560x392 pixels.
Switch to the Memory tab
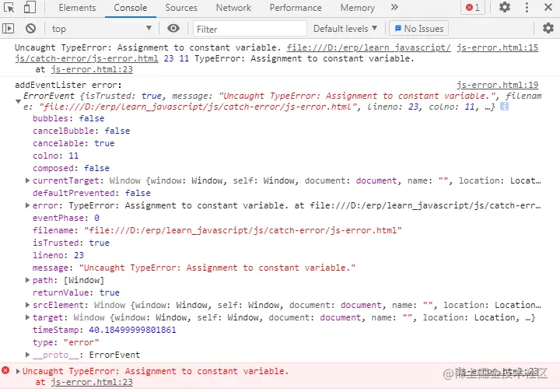pos(358,8)
